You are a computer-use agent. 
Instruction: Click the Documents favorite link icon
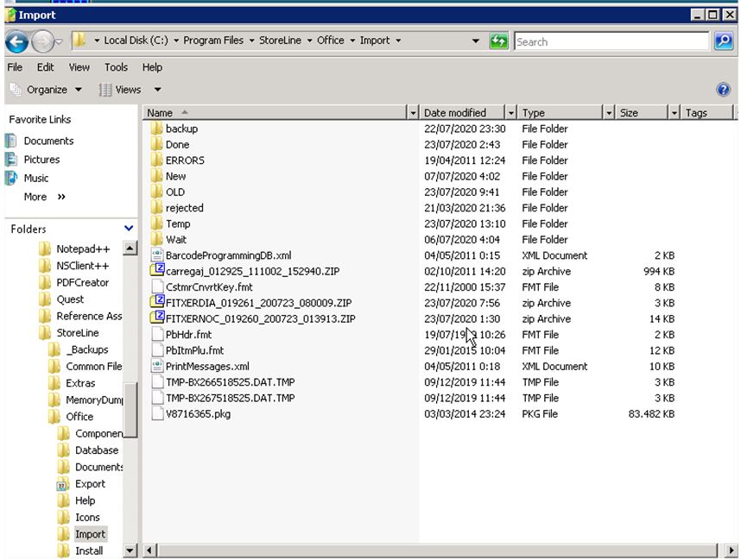[x=12, y=141]
